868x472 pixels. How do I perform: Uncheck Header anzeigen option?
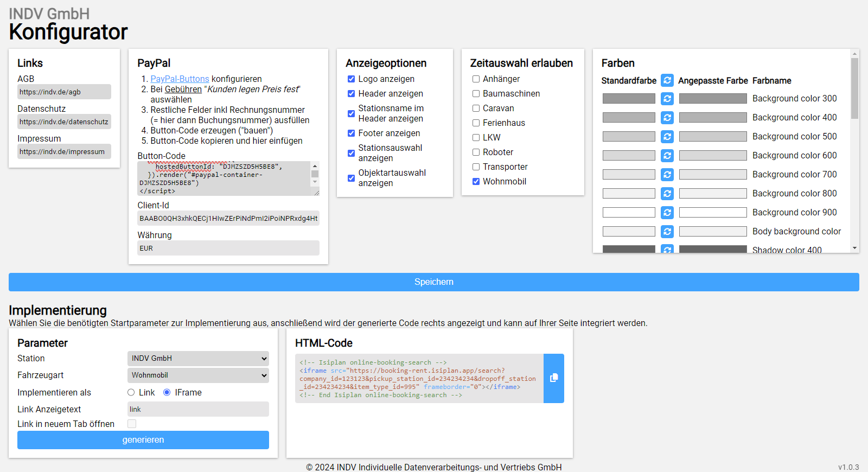point(351,94)
